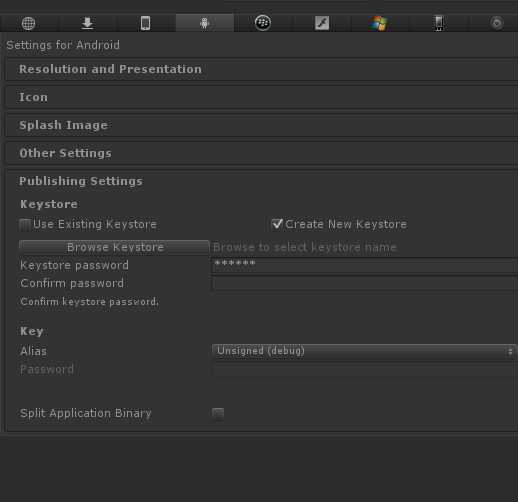Select the Web Player globe platform tab

[x=29, y=23]
